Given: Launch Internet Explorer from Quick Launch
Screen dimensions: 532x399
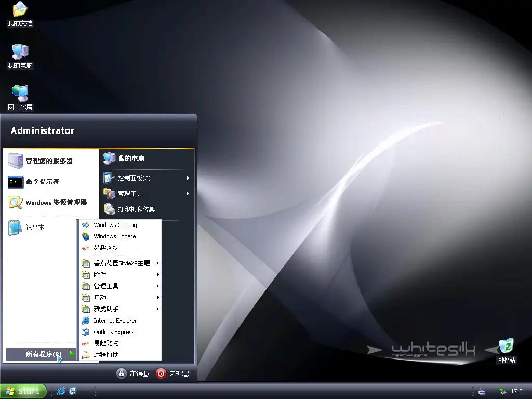Looking at the screenshot, I should (61, 392).
